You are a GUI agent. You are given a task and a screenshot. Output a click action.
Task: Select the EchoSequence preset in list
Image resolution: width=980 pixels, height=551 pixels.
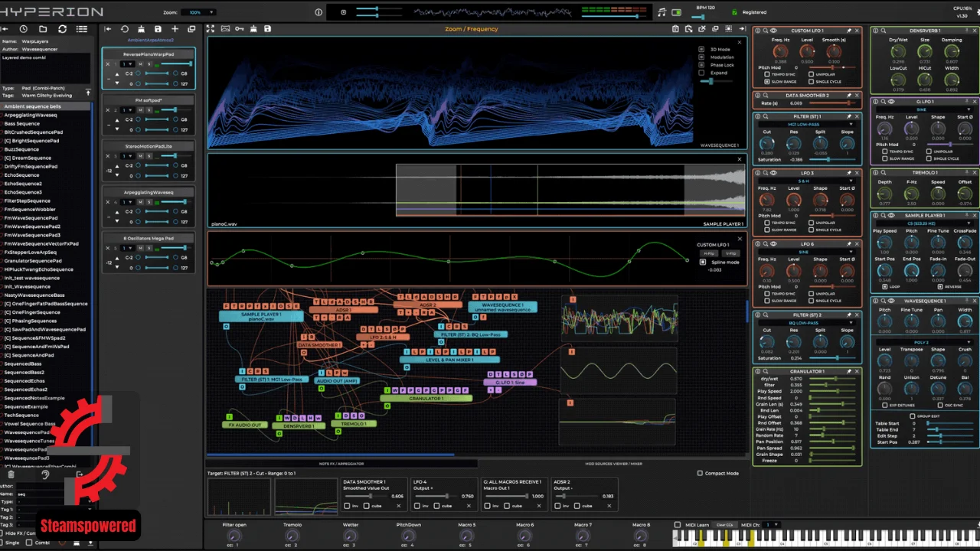tap(22, 175)
